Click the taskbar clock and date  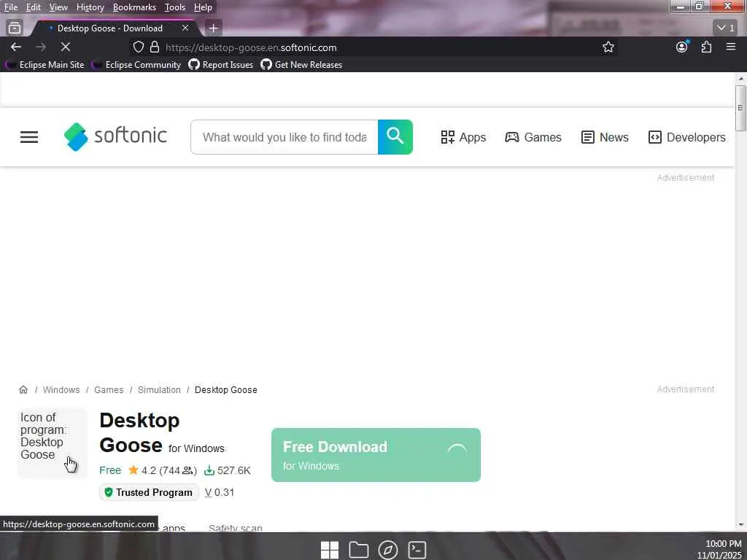coord(720,550)
